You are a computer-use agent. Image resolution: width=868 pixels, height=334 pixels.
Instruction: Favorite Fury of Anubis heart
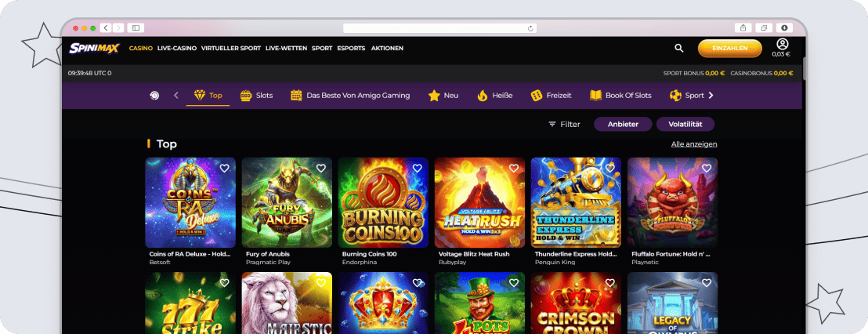click(320, 169)
